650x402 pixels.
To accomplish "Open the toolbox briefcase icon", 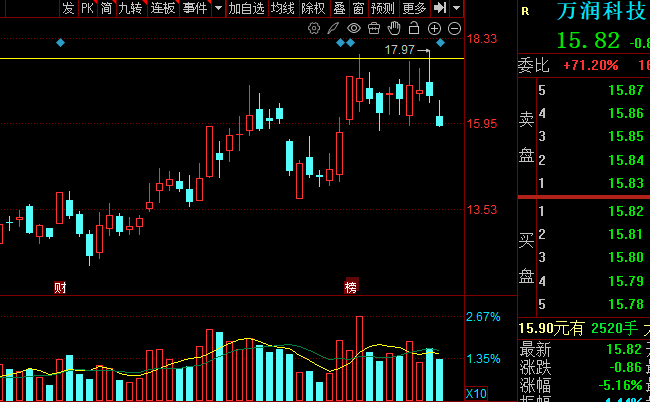I will click(374, 28).
